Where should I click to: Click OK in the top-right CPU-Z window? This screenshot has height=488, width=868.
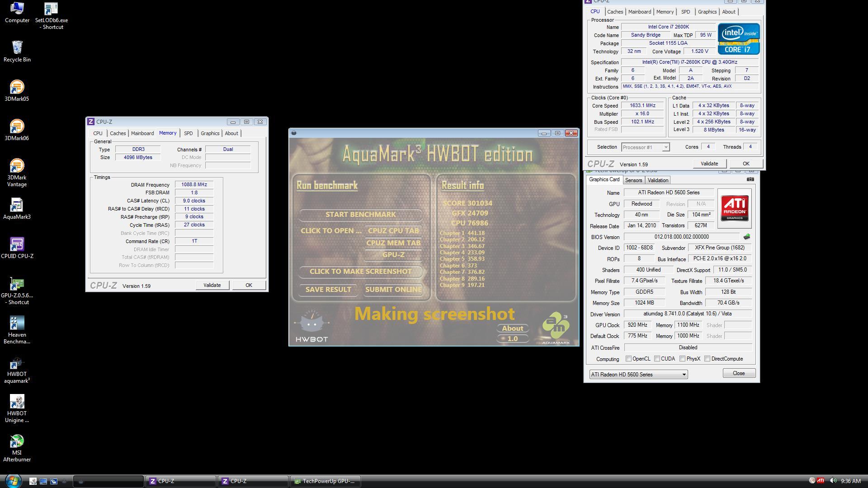[x=746, y=164]
